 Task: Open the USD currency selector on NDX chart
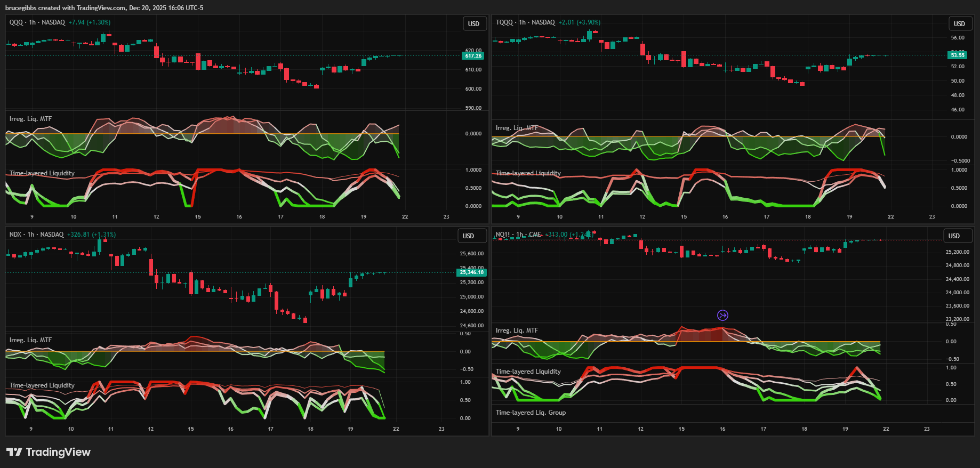coord(468,236)
